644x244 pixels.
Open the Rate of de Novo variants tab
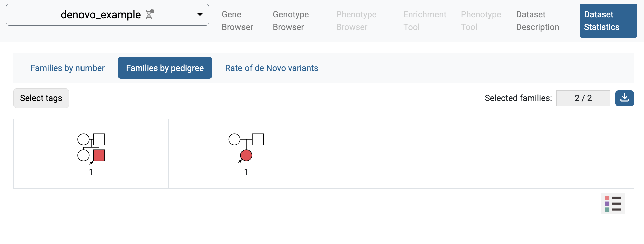272,68
